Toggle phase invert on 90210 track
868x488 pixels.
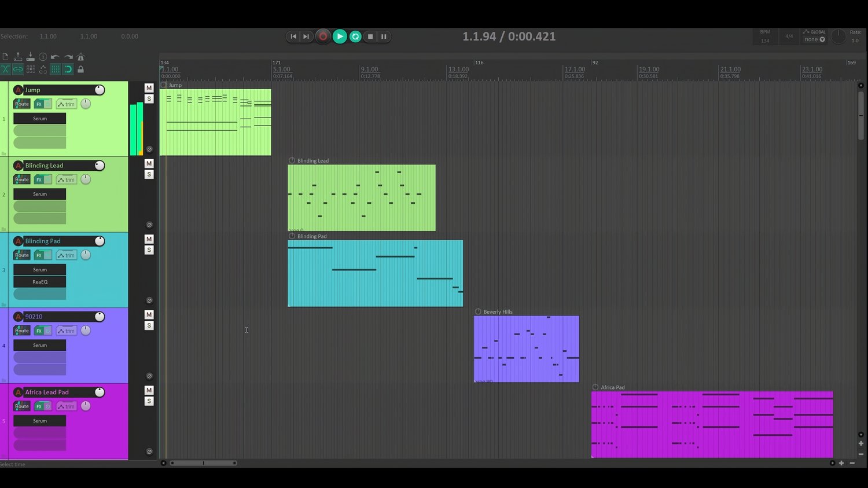pyautogui.click(x=149, y=376)
